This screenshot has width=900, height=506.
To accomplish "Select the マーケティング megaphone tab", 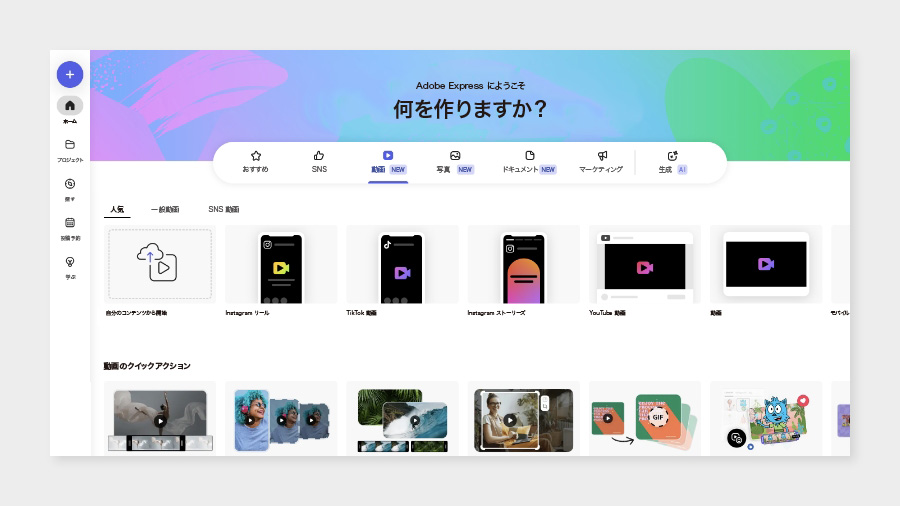I will [x=601, y=162].
